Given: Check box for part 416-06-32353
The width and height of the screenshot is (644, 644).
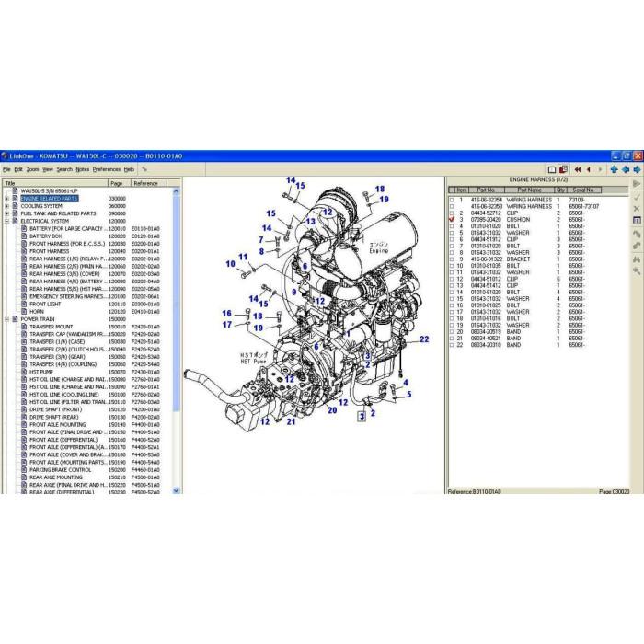Looking at the screenshot, I should click(452, 207).
